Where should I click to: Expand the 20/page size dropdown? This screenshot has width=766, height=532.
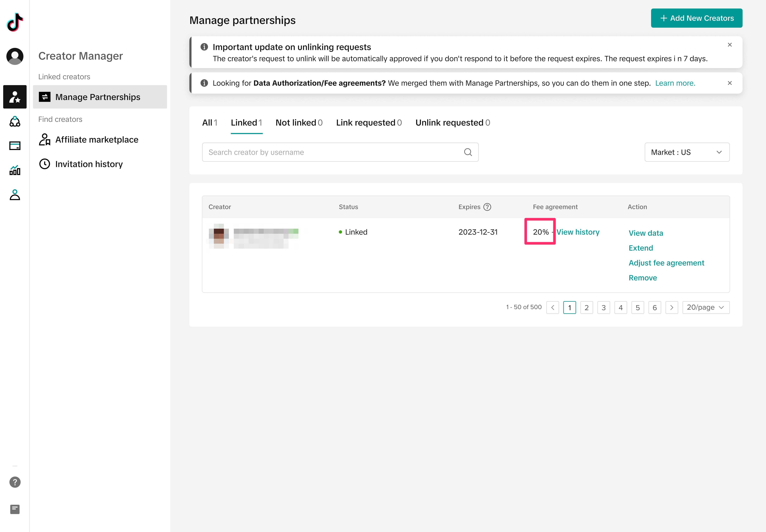coord(706,307)
